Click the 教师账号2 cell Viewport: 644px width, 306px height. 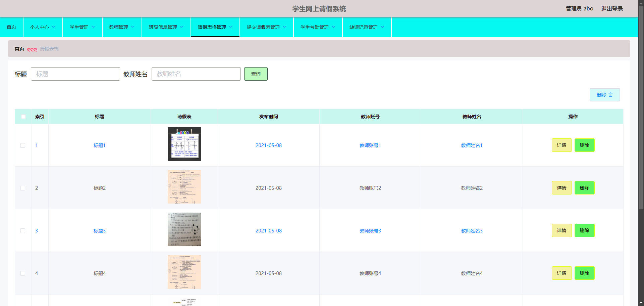click(370, 188)
